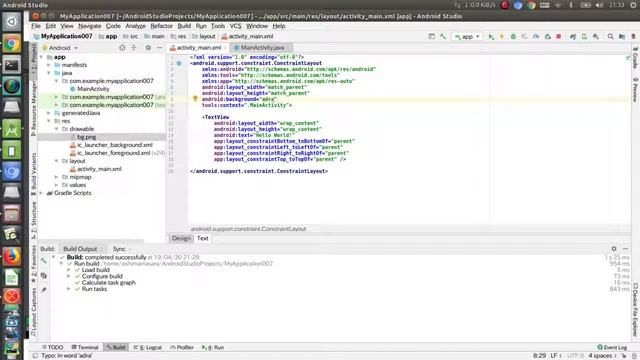Image resolution: width=640 pixels, height=360 pixels.
Task: Run the app with green play icon
Action: click(x=491, y=36)
